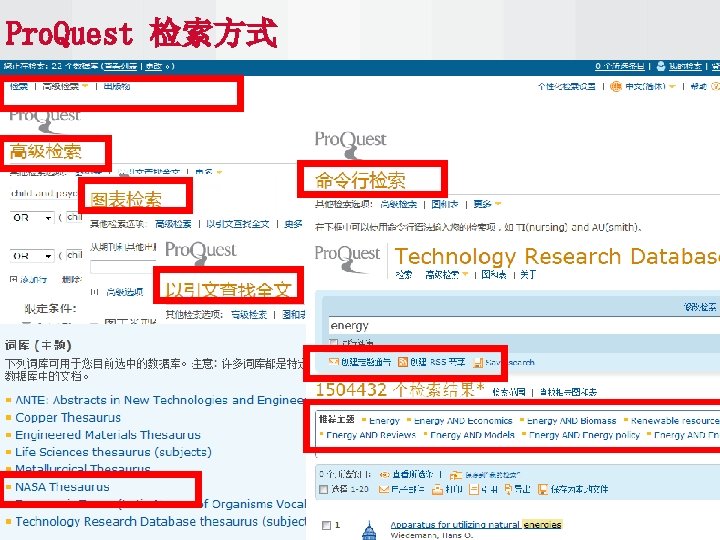The image size is (720, 540).
Task: Open the Engineered Materials Thesaurus link
Action: pos(108,435)
